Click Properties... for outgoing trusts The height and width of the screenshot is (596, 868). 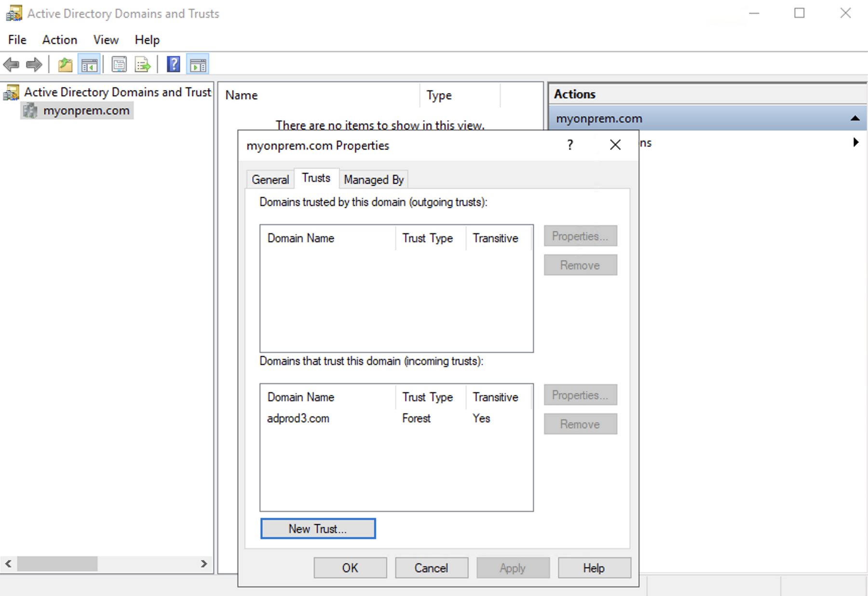581,236
